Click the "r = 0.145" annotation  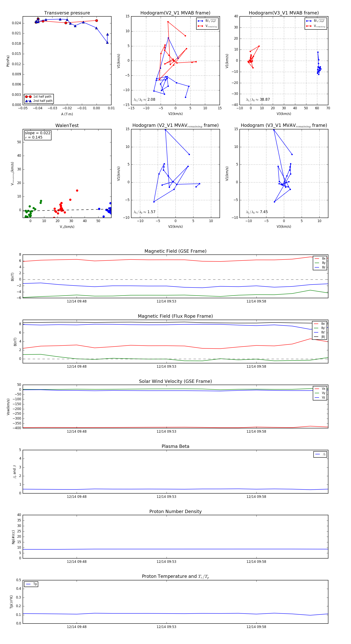click(34, 138)
